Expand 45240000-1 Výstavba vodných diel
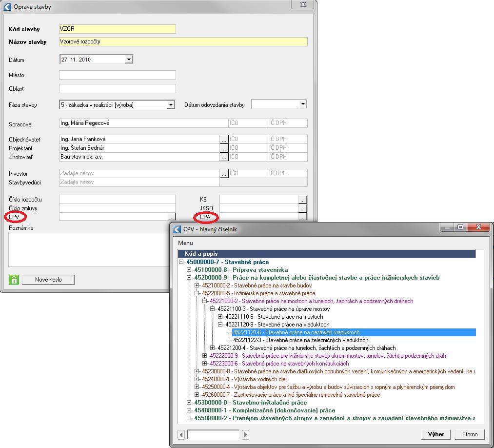 click(x=197, y=379)
